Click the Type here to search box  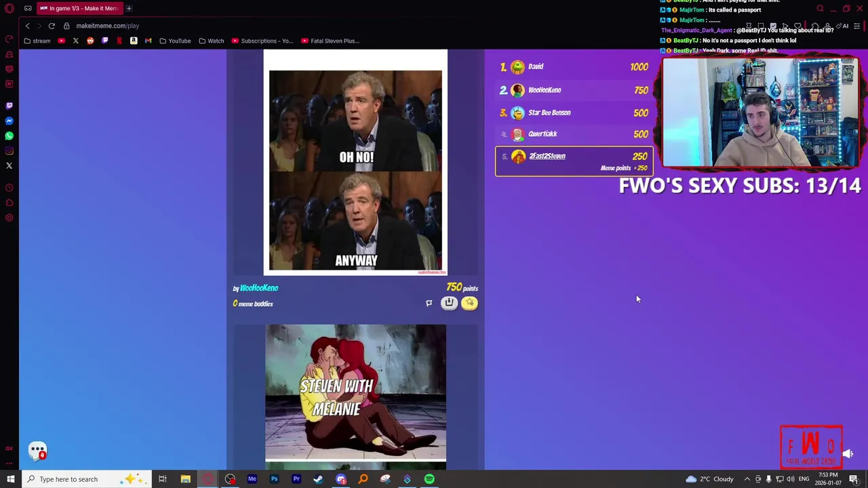click(88, 479)
